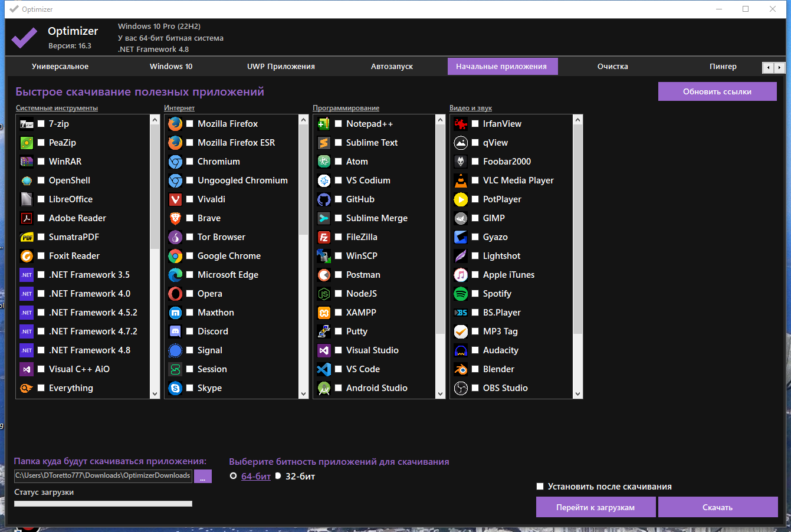
Task: Click the Android Studio icon
Action: point(324,388)
